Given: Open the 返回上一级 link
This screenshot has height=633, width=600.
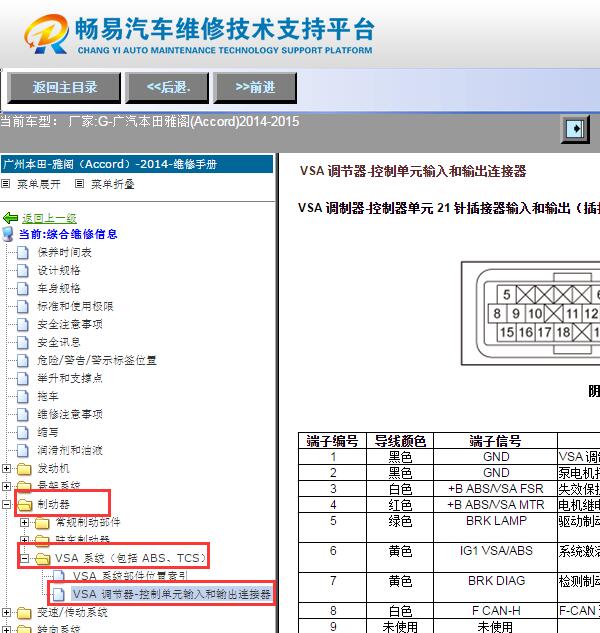Looking at the screenshot, I should 49,218.
